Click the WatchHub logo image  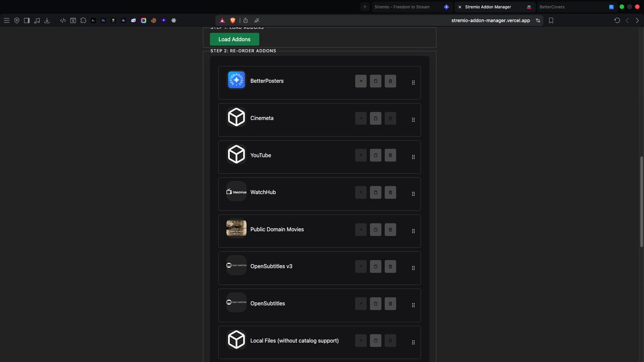pos(236,191)
